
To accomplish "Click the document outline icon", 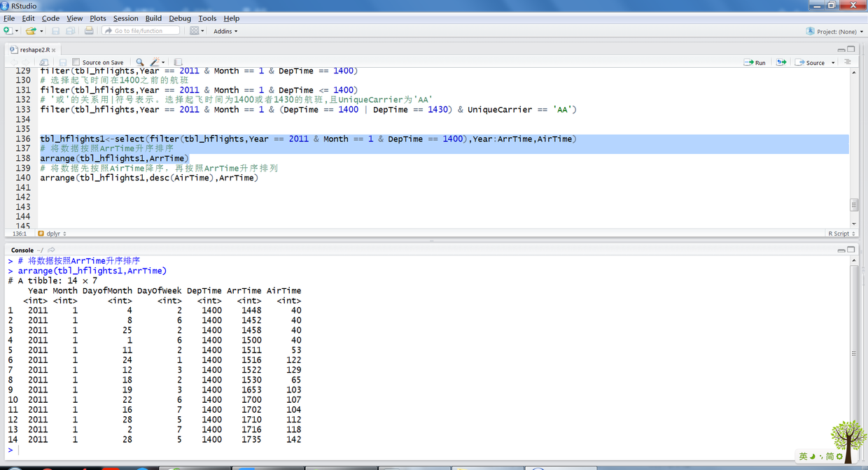I will 848,62.
